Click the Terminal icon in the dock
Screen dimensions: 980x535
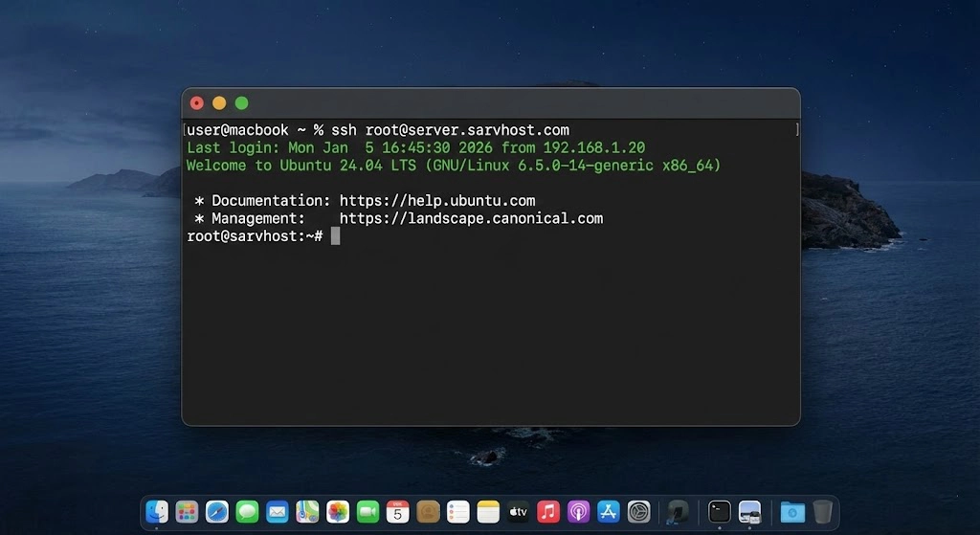[720, 512]
